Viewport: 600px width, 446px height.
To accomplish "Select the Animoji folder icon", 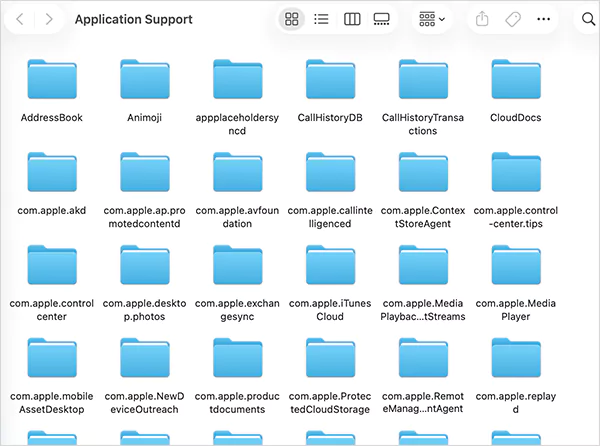I will [x=145, y=79].
